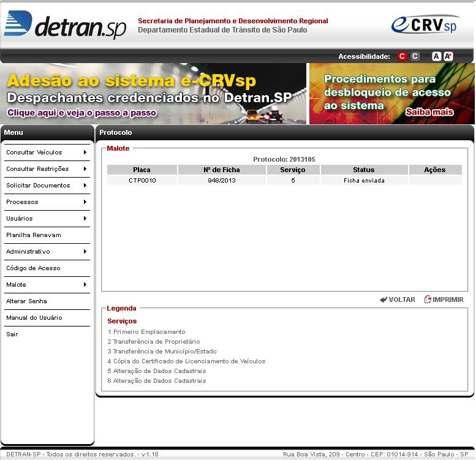The width and height of the screenshot is (476, 460).
Task: Click the back arrow icon beside VOLTAR
Action: click(x=383, y=300)
